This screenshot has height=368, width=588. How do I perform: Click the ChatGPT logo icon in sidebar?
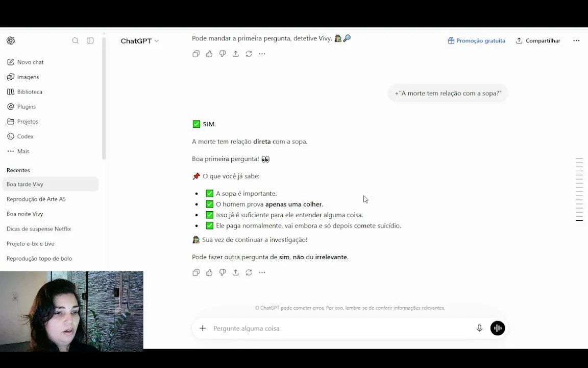11,40
